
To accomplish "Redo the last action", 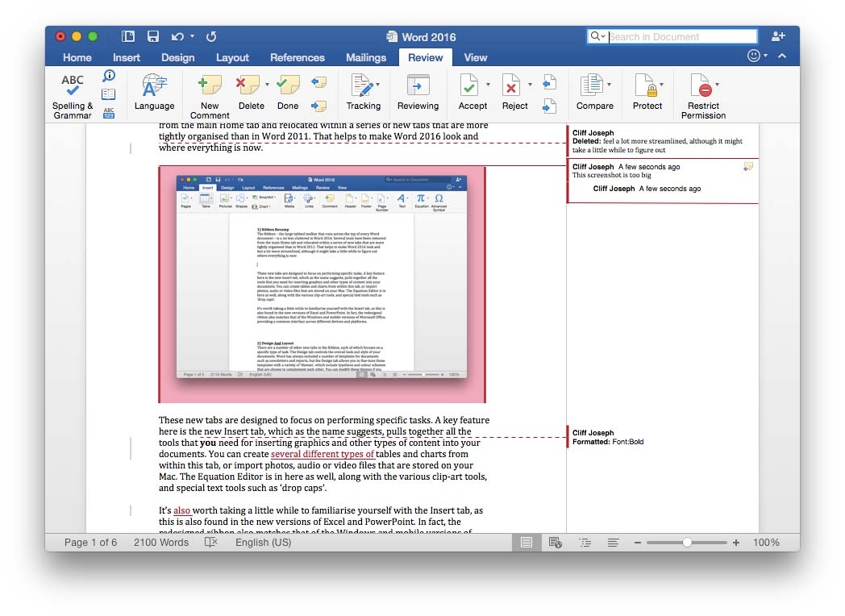I will coord(211,36).
